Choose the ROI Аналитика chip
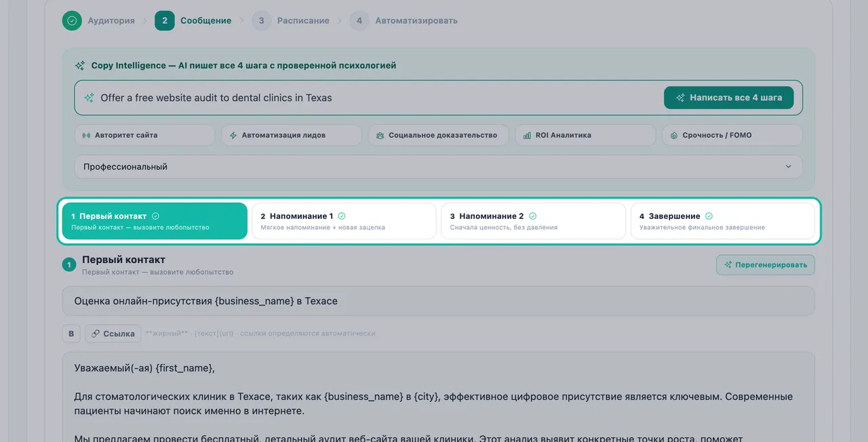The image size is (868, 442). tap(585, 135)
